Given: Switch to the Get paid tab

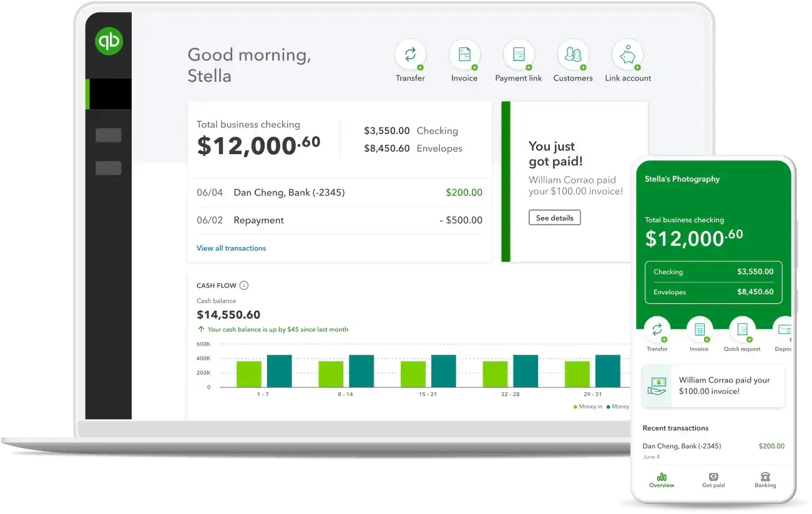Looking at the screenshot, I should click(x=713, y=480).
